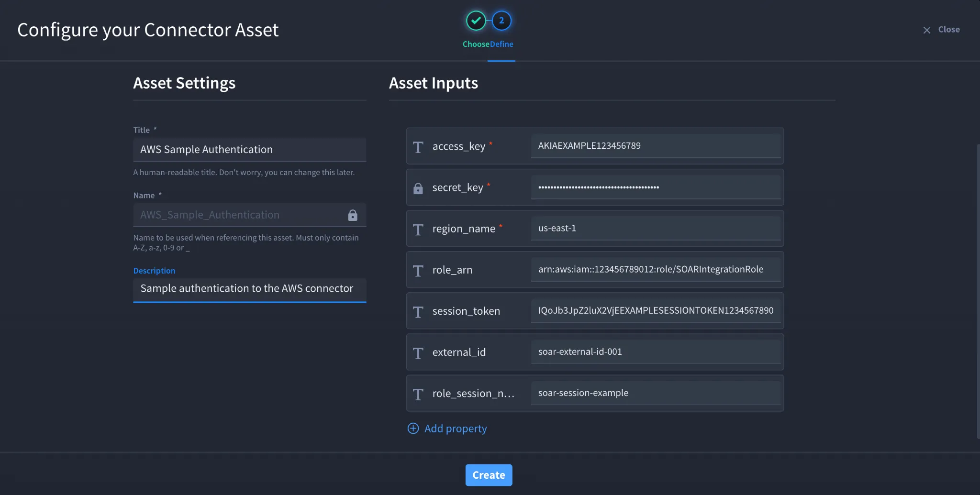
Task: Click the completed Choose step checkmark
Action: tap(476, 21)
